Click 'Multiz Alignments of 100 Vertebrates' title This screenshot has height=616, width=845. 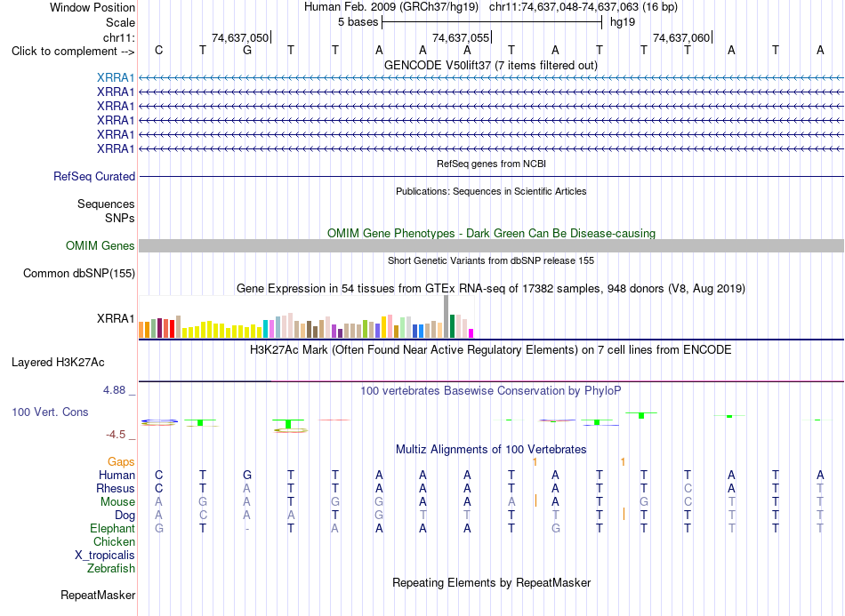point(491,449)
